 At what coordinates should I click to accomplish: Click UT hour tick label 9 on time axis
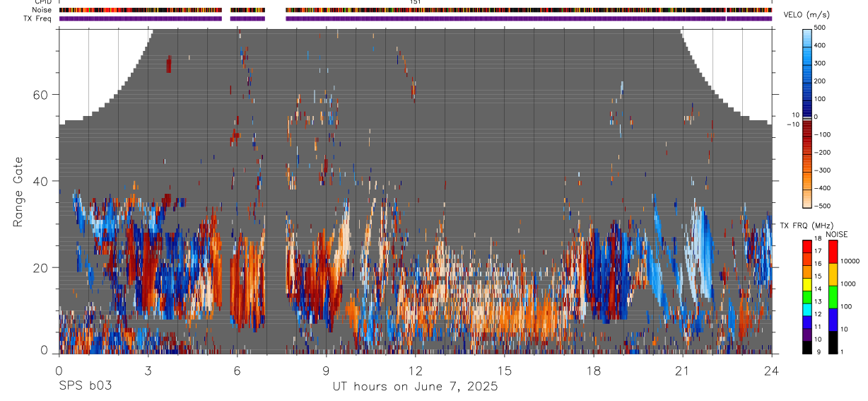(327, 370)
